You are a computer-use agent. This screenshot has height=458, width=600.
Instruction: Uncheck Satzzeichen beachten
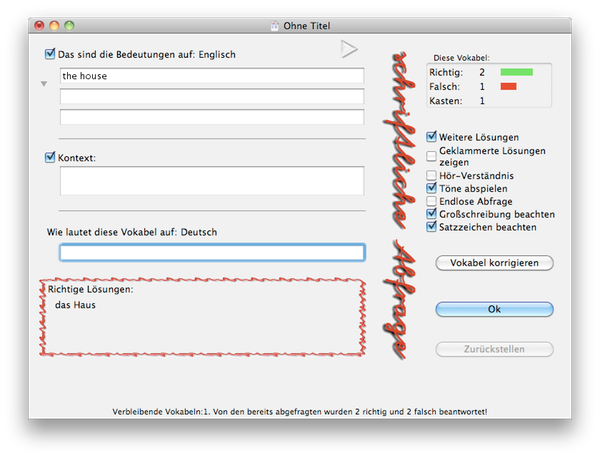pyautogui.click(x=432, y=227)
